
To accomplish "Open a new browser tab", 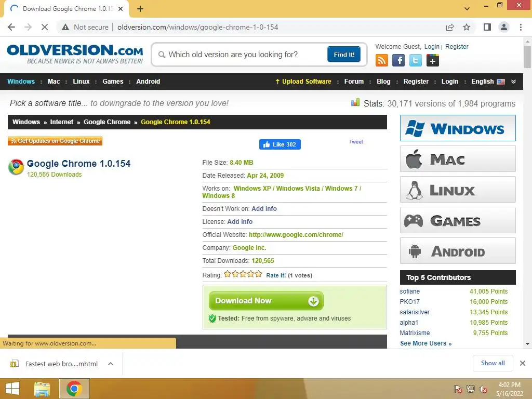I will point(140,9).
